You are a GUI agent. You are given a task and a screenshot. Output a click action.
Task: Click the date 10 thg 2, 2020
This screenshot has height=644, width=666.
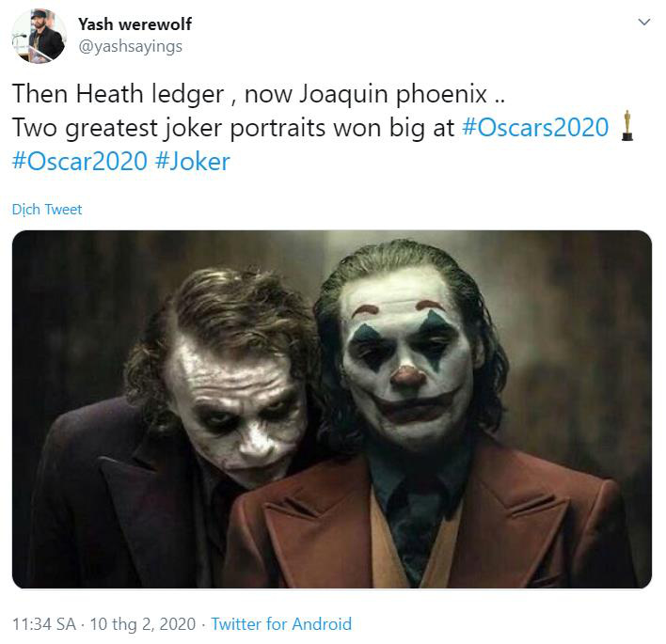coord(142,624)
